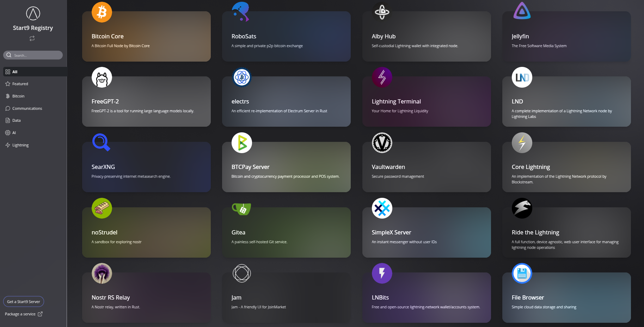644x327 pixels.
Task: Open the Lightning Terminal icon
Action: tap(382, 77)
